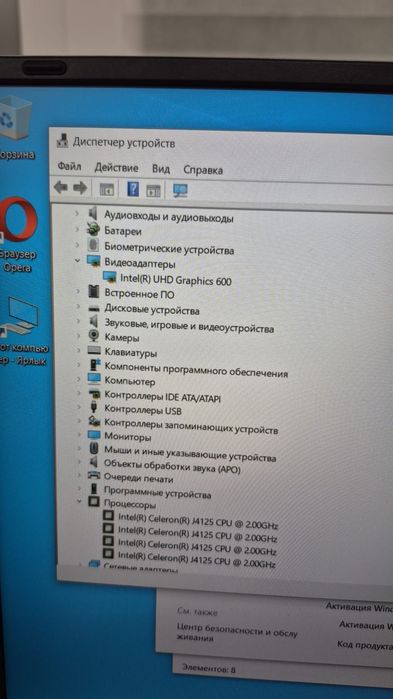Screen dimensions: 393x699
Task: Select the Мониторы screen icon
Action: (x=94, y=434)
